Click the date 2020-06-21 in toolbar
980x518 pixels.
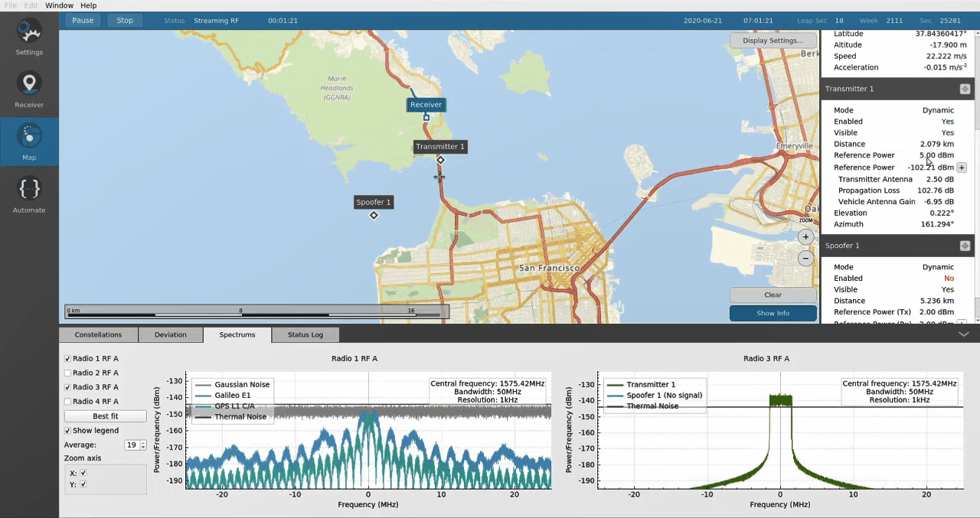(x=704, y=21)
